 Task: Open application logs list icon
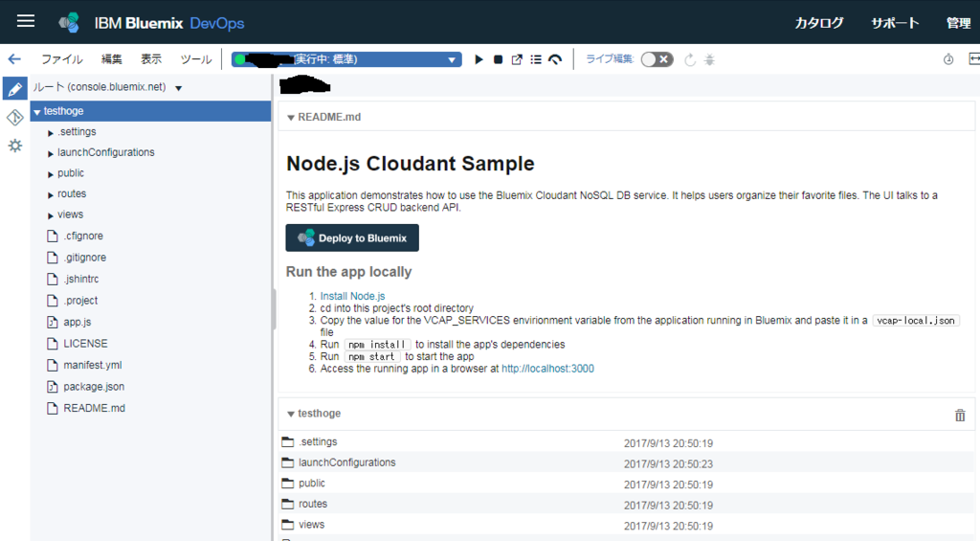point(536,59)
